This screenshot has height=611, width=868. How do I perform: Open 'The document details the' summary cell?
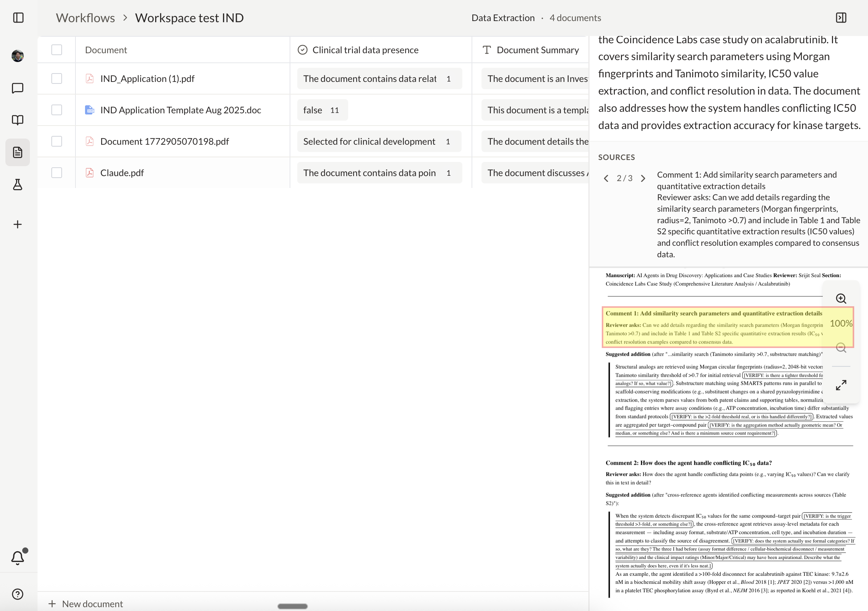535,141
